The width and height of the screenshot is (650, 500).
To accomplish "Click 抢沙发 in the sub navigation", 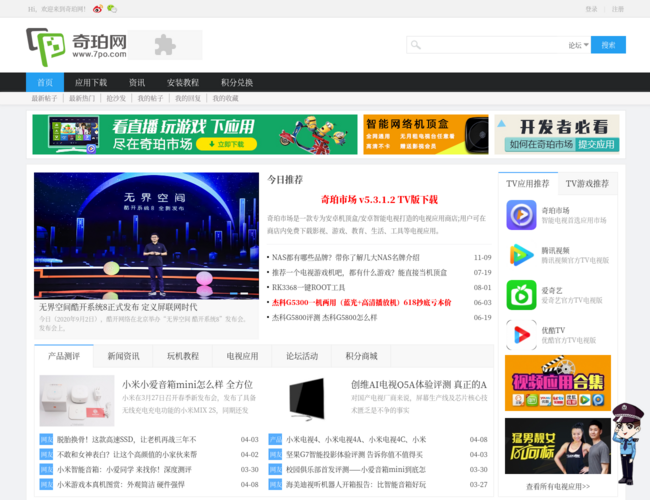I will (x=116, y=98).
